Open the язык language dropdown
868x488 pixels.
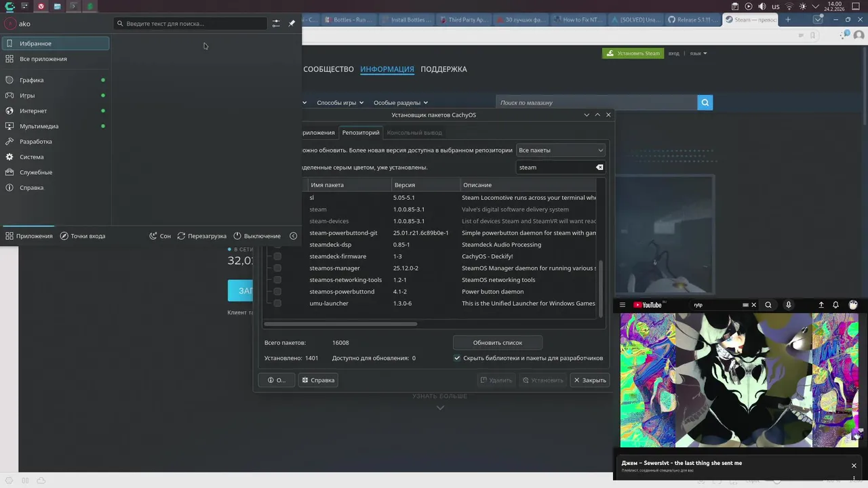pyautogui.click(x=698, y=53)
